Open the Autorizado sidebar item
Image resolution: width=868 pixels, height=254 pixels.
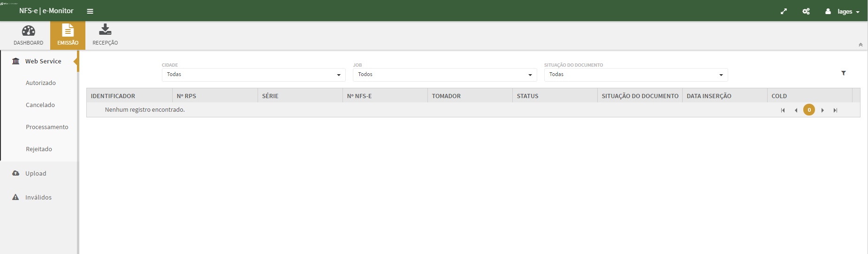[x=41, y=83]
